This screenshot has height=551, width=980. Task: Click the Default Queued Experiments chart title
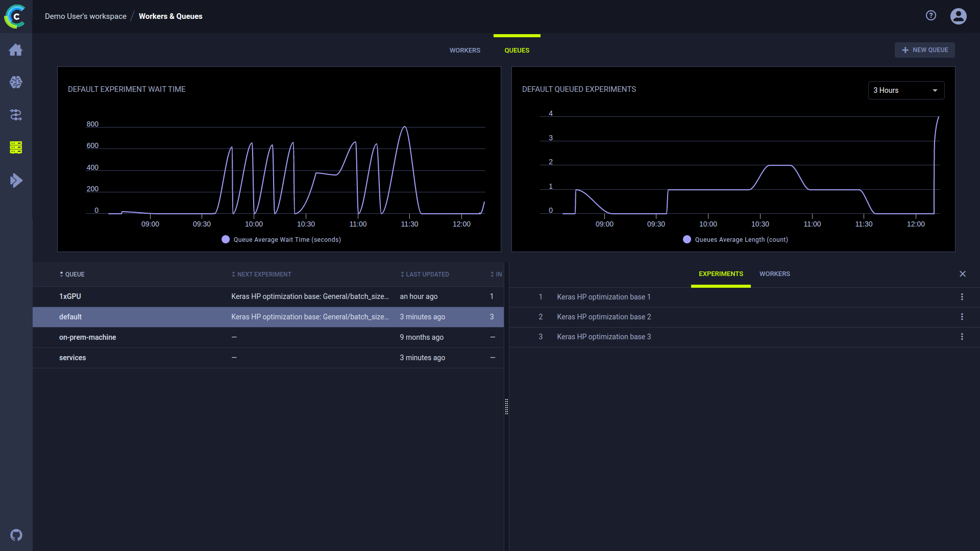[x=579, y=89]
